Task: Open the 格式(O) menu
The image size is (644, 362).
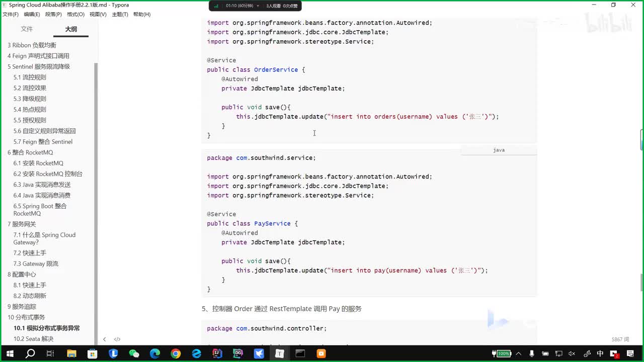Action: (76, 15)
